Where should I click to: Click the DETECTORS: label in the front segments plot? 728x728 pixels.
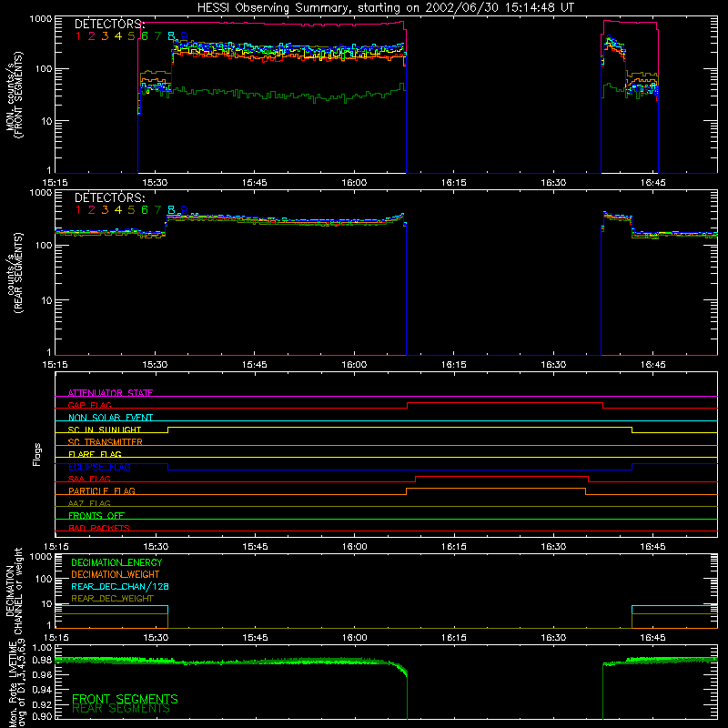(x=109, y=25)
